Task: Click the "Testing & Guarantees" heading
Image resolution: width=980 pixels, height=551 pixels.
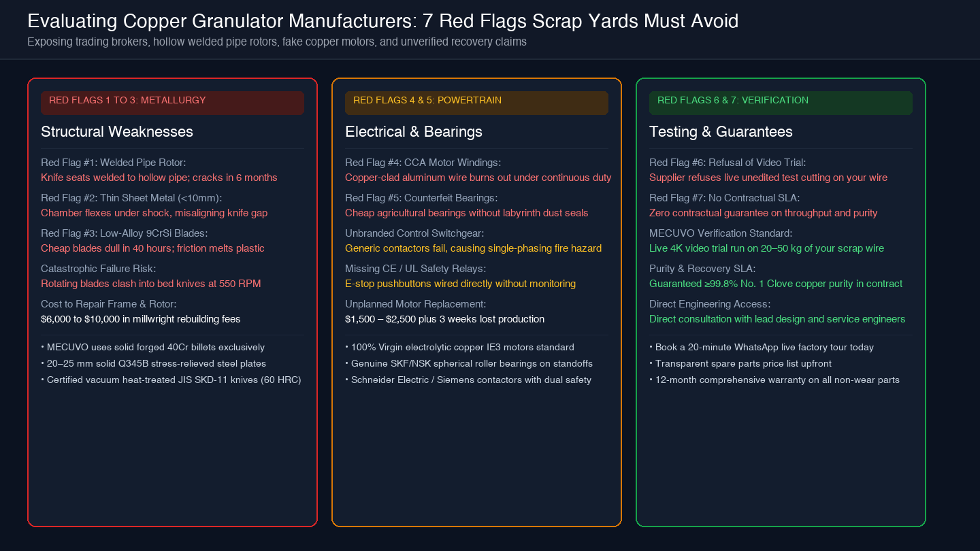Action: pyautogui.click(x=721, y=132)
